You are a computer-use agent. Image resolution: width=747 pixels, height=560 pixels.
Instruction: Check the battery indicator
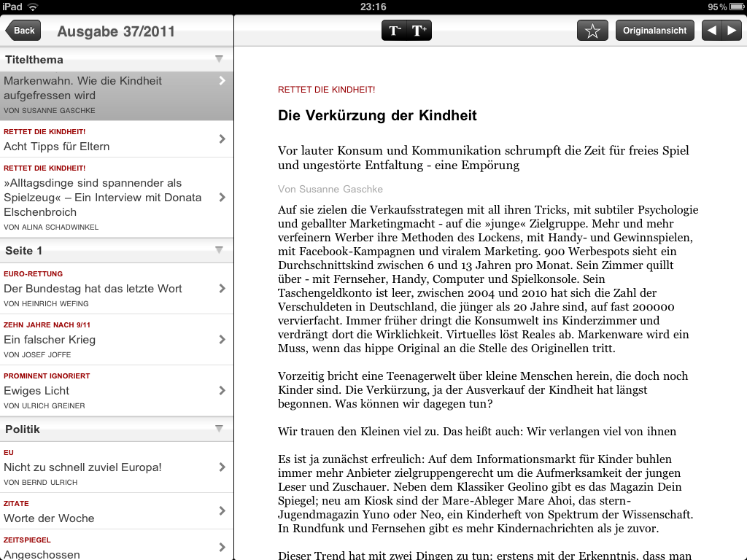736,7
